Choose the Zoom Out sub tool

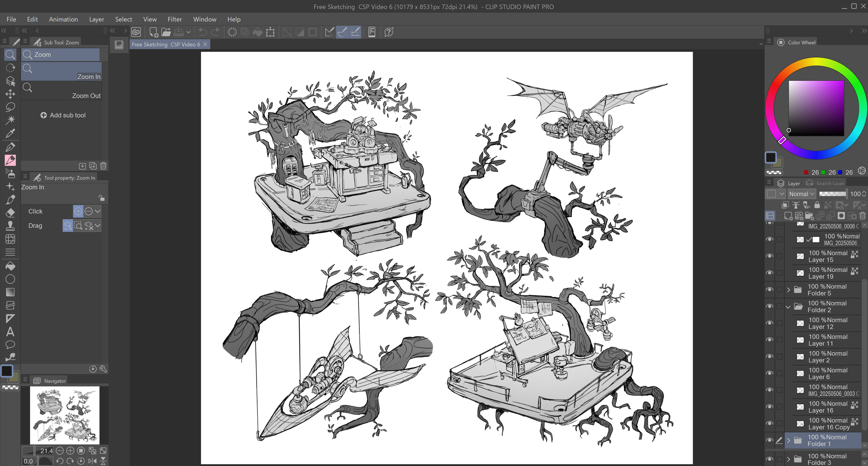coord(62,91)
